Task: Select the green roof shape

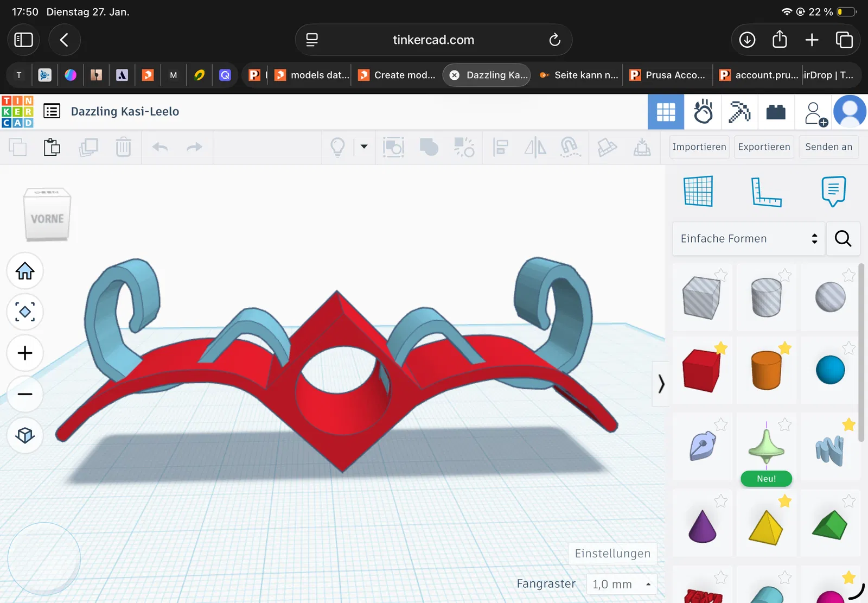Action: coord(830,525)
